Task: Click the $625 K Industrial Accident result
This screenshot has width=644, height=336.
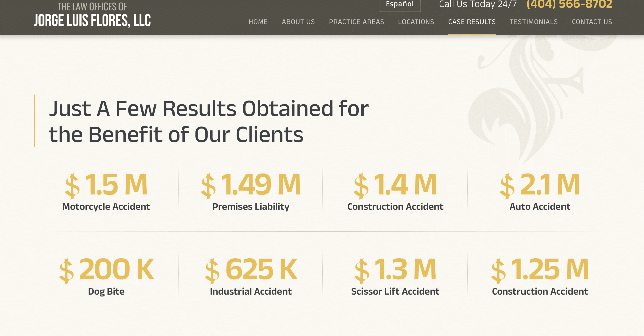Action: tap(251, 275)
